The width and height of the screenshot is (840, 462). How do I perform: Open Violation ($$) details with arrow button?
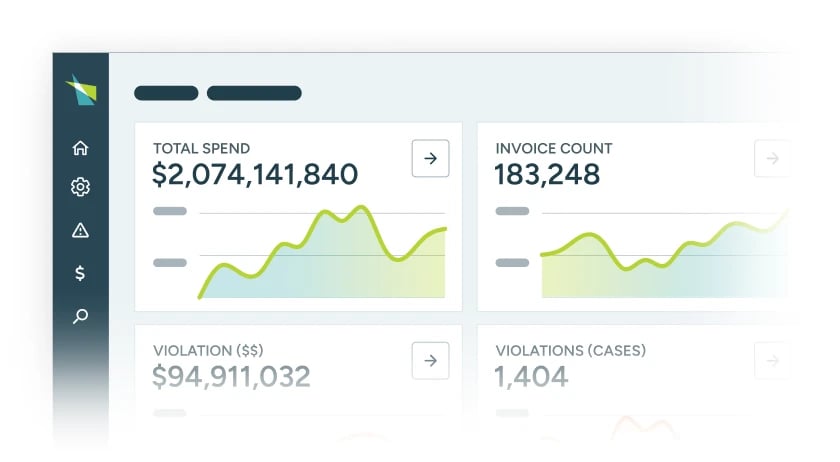coord(430,361)
